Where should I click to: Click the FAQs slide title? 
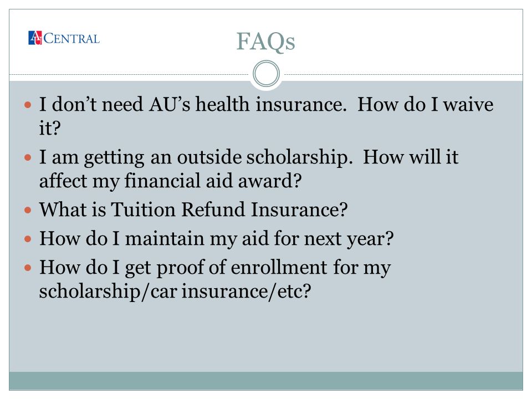pos(265,42)
